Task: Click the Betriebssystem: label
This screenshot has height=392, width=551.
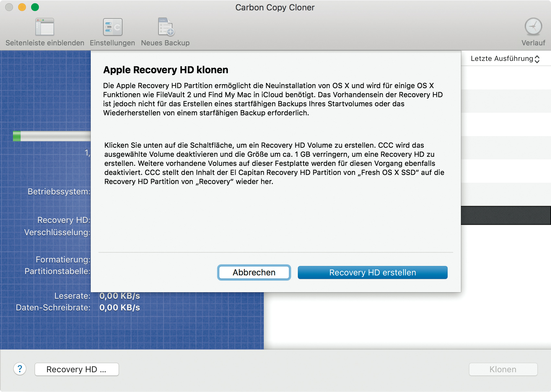Action: pos(59,191)
